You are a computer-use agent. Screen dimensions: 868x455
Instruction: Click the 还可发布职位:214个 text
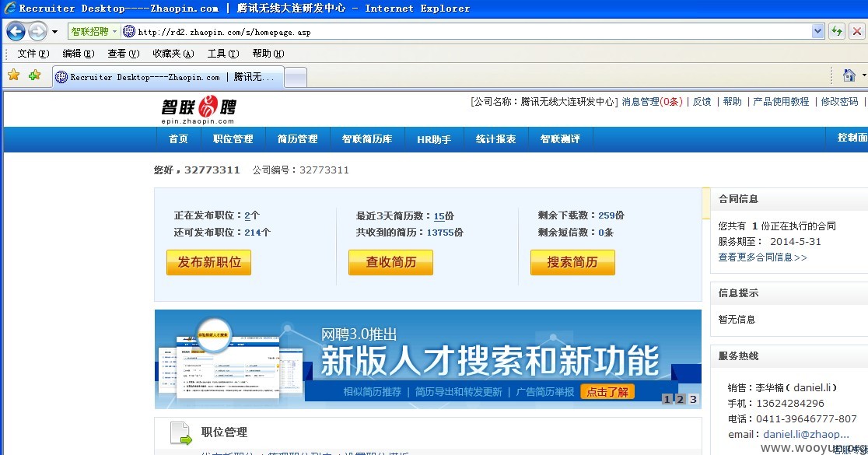tap(222, 233)
